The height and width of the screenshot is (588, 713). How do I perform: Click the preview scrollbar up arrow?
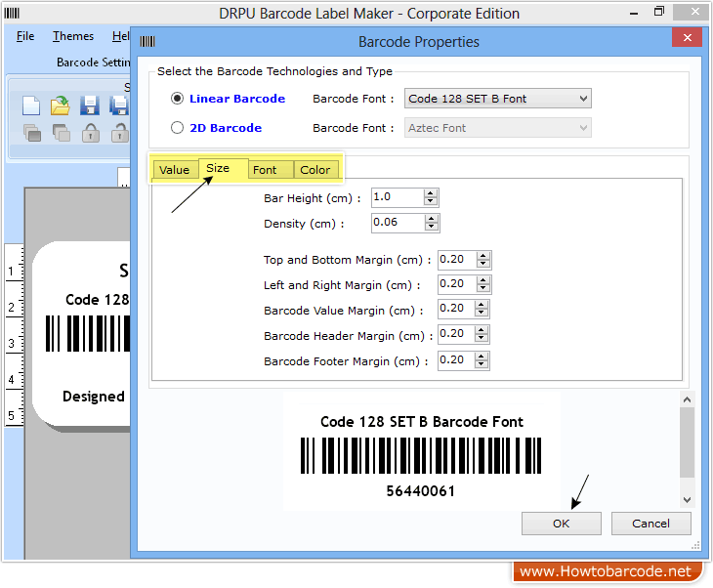687,399
